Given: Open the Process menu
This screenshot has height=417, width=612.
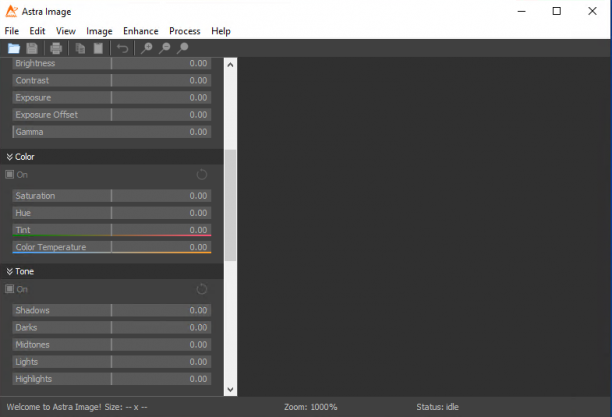Looking at the screenshot, I should (185, 31).
